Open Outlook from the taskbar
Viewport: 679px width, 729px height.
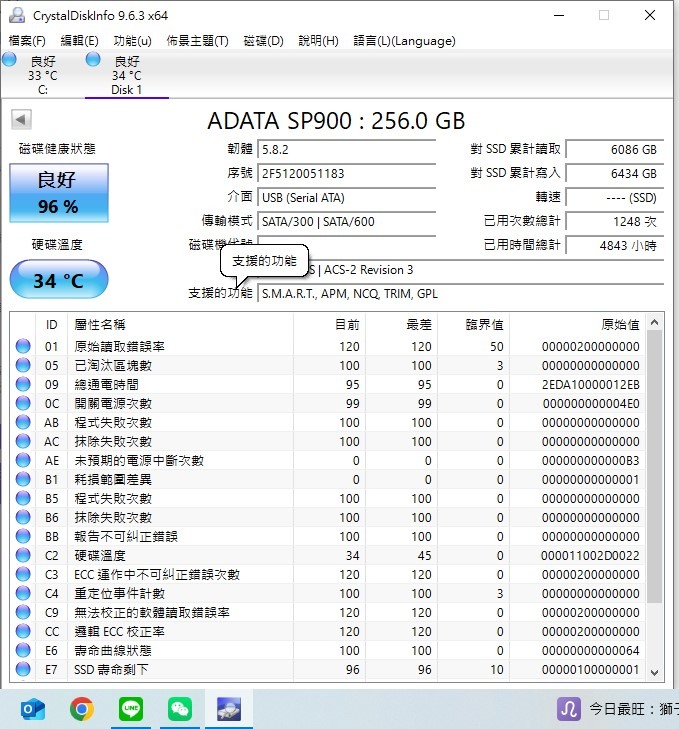[x=33, y=709]
